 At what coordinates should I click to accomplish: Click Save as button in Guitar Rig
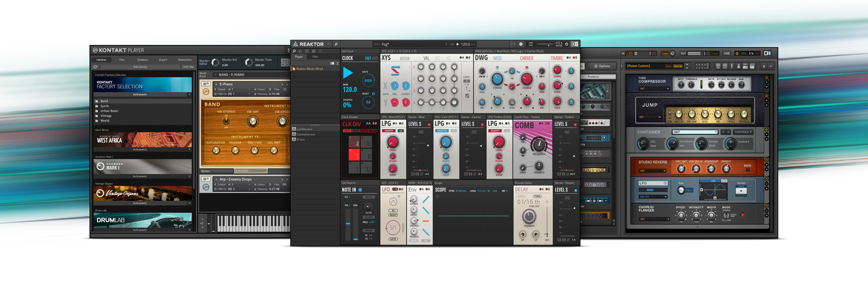pyautogui.click(x=678, y=66)
